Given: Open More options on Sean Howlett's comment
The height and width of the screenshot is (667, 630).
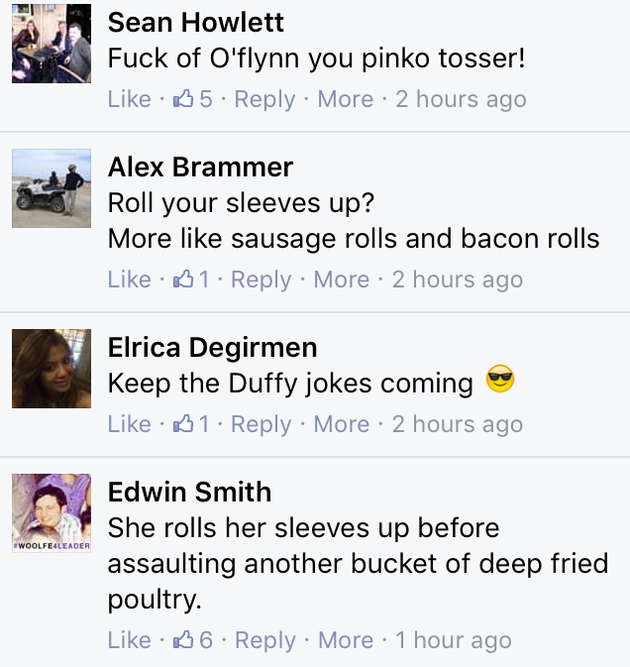Looking at the screenshot, I should tap(345, 99).
